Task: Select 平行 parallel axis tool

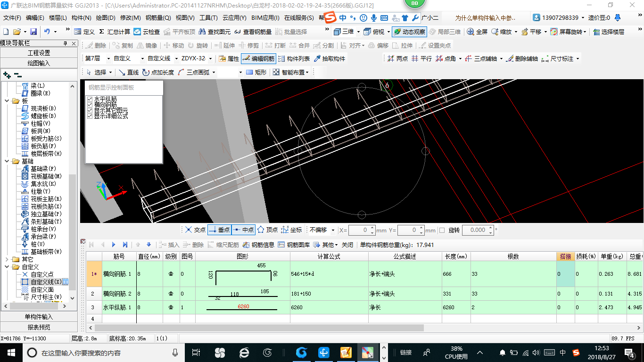Action: [421, 58]
